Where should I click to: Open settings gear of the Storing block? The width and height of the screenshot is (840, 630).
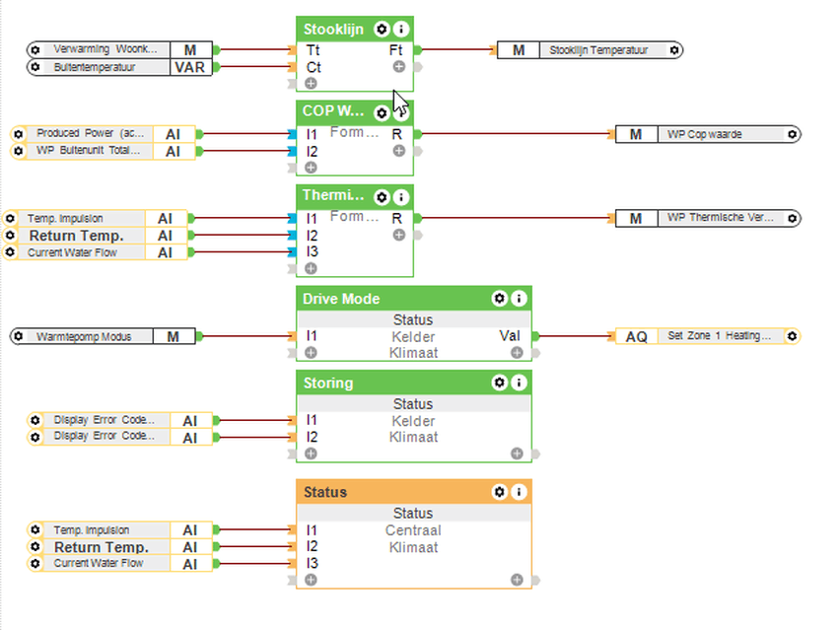tap(499, 383)
